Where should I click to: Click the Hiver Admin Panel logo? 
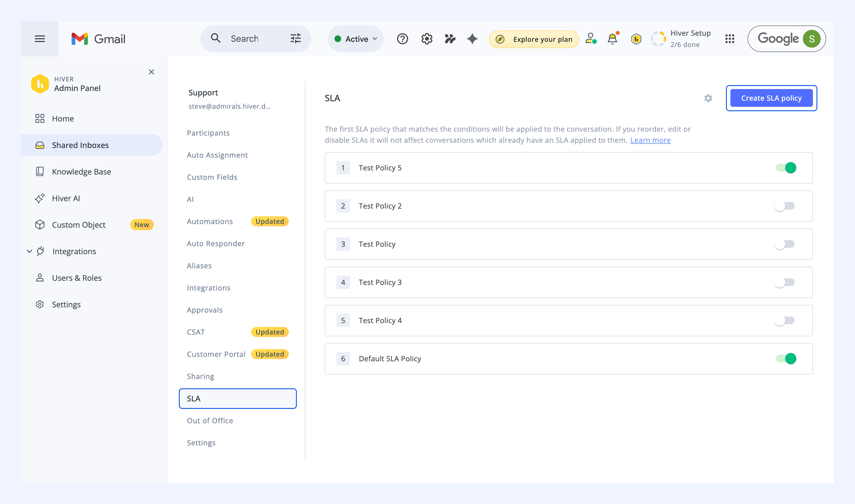(x=40, y=84)
